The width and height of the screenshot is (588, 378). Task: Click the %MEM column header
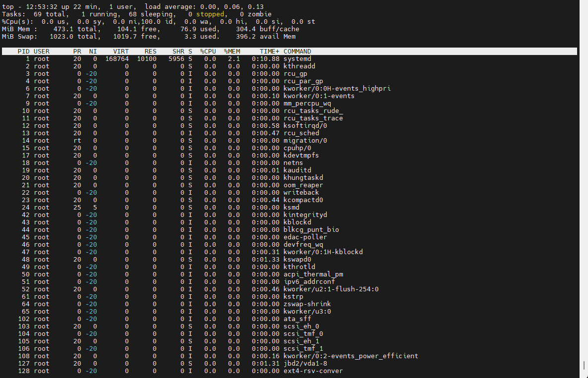[x=232, y=52]
